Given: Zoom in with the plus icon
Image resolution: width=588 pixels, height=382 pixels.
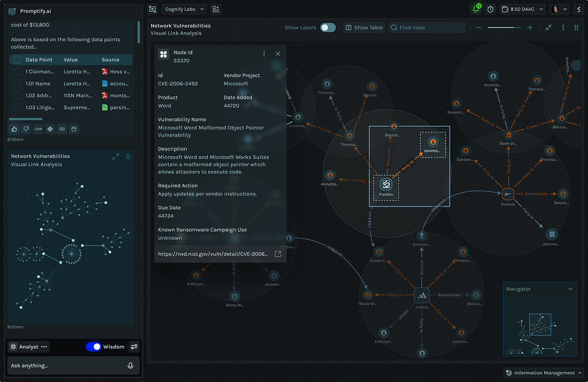Looking at the screenshot, I should click(x=530, y=28).
